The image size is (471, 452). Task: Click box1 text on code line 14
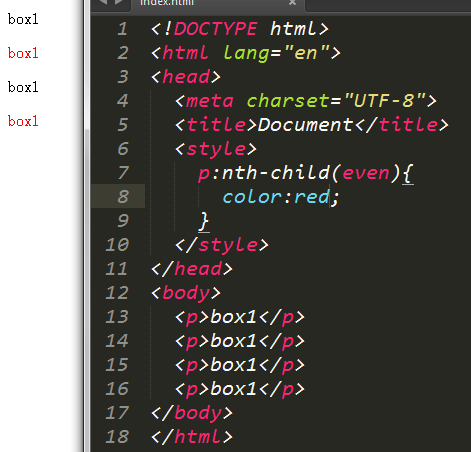click(233, 341)
